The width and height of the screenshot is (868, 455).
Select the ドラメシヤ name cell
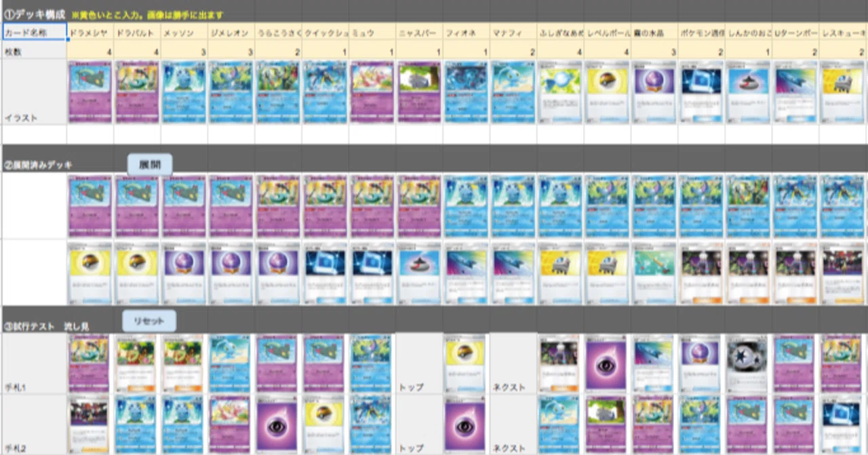click(90, 32)
